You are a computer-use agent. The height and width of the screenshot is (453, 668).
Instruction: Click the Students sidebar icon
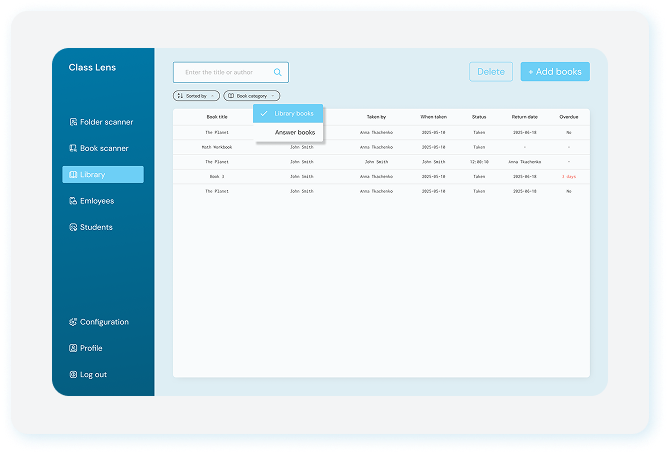point(73,227)
